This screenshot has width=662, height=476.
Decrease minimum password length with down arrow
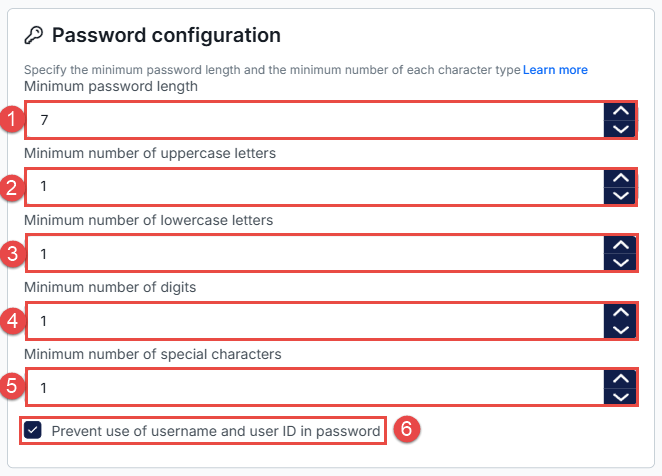pos(621,129)
